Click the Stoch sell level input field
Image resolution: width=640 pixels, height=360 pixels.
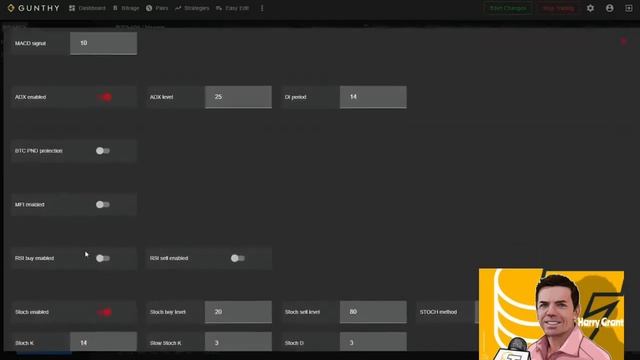373,312
